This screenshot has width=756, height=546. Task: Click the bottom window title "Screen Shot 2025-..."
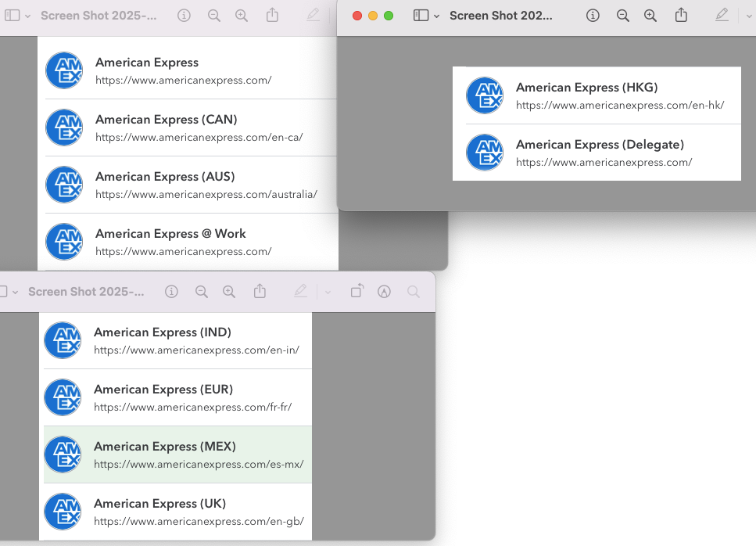click(x=86, y=292)
